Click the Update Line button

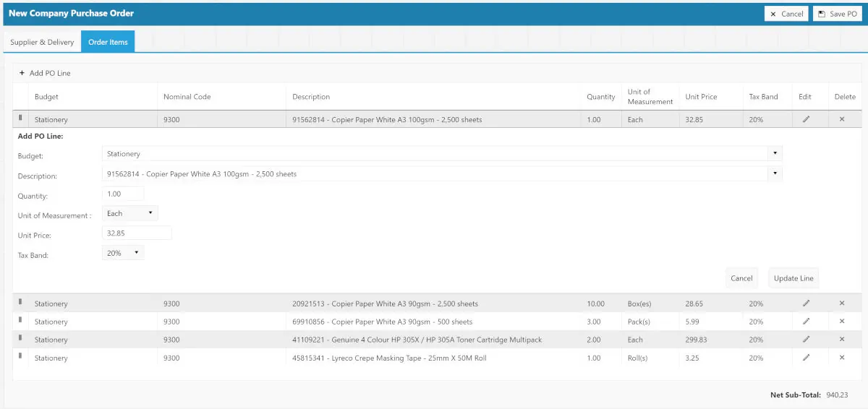[793, 278]
